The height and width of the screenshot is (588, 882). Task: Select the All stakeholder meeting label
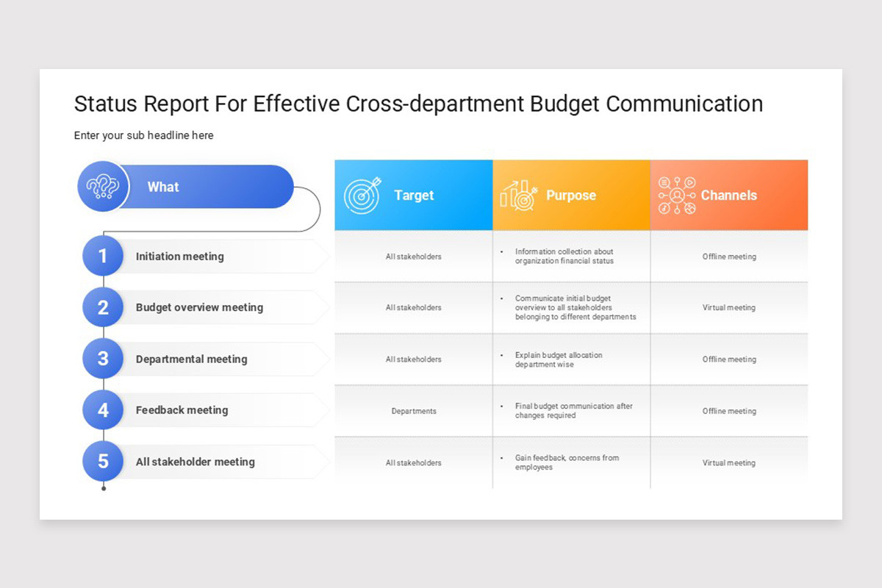pos(194,462)
